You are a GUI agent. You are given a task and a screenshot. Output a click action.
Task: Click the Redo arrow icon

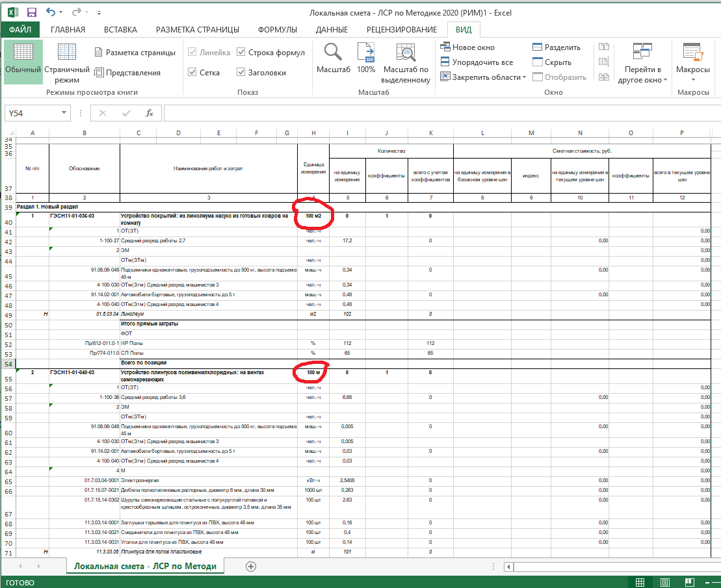pos(76,12)
